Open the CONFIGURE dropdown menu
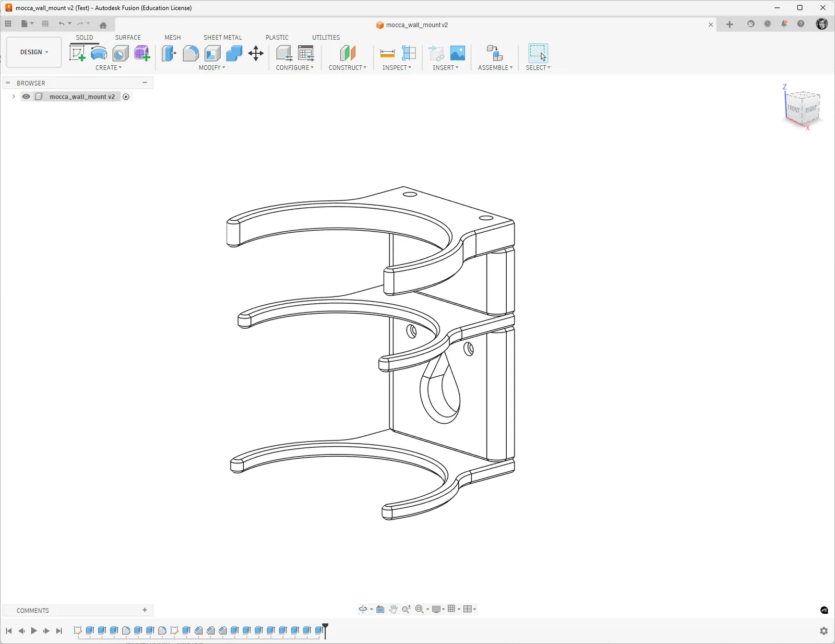Viewport: 835px width, 644px height. 295,68
